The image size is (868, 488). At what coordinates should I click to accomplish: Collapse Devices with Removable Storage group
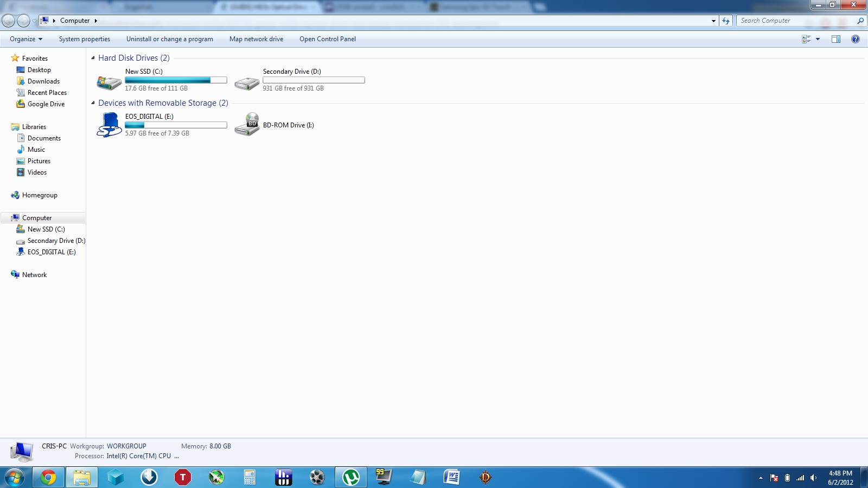point(93,102)
